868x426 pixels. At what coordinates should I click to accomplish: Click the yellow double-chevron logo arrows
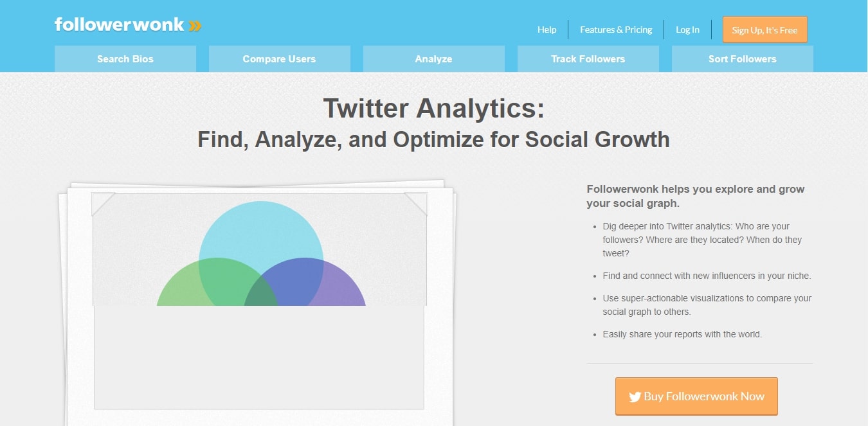coord(195,26)
